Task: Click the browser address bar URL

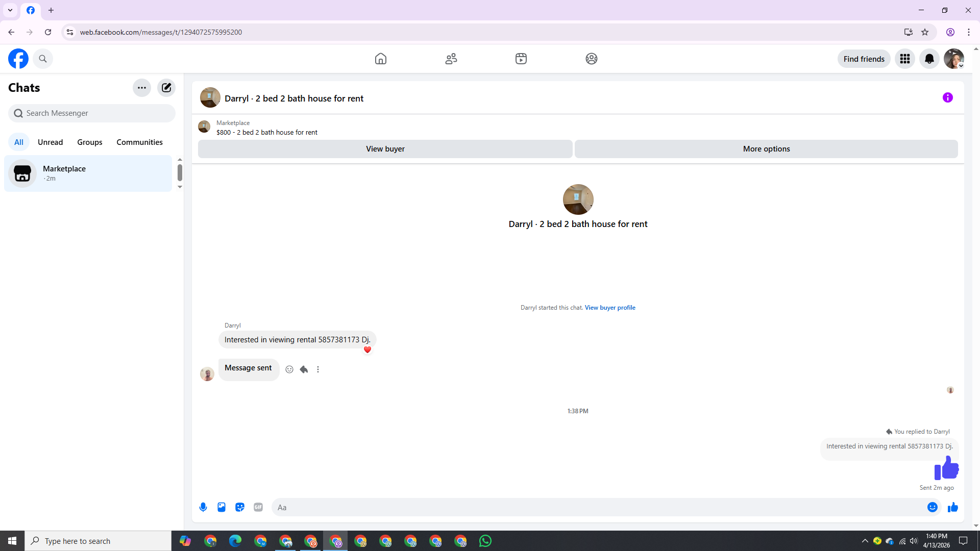Action: click(x=161, y=32)
